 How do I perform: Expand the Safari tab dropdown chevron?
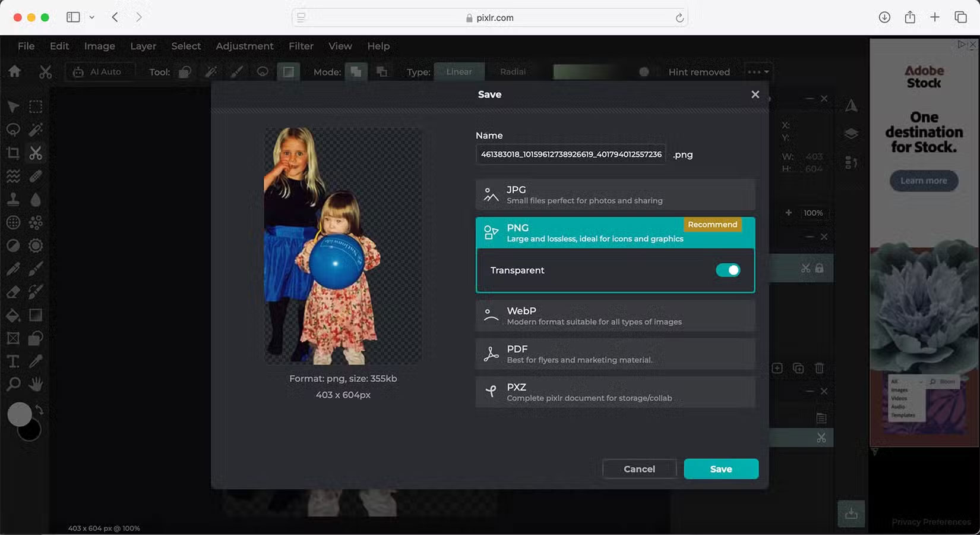coord(91,17)
